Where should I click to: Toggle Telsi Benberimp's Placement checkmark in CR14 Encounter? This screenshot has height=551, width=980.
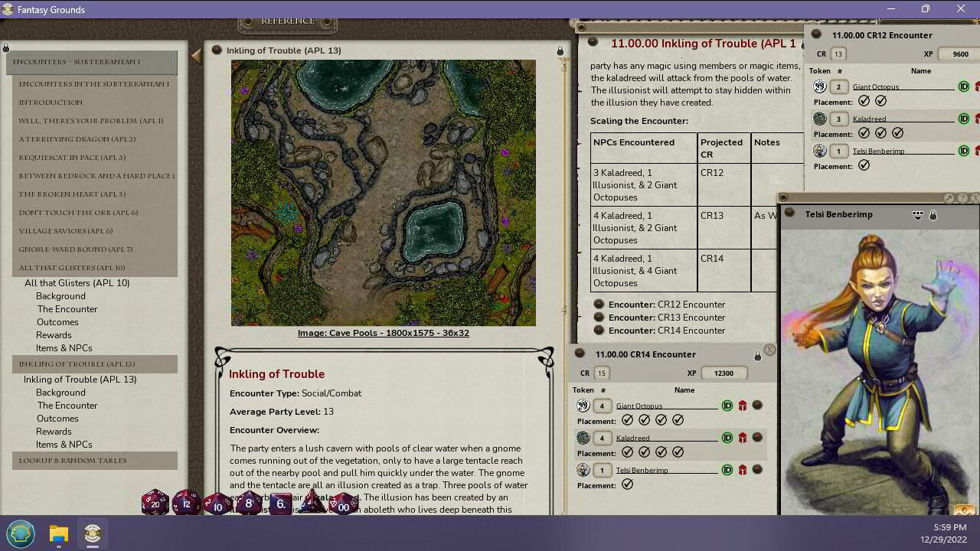pyautogui.click(x=627, y=484)
